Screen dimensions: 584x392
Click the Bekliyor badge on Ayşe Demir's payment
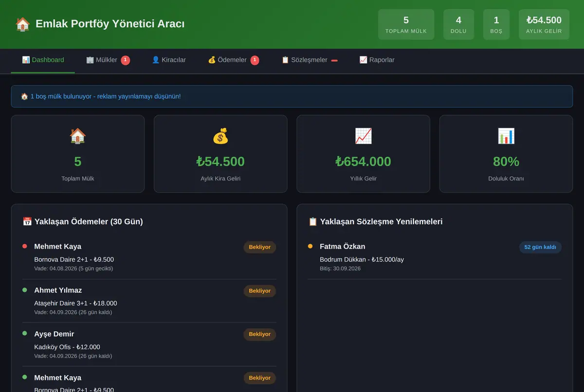click(260, 334)
